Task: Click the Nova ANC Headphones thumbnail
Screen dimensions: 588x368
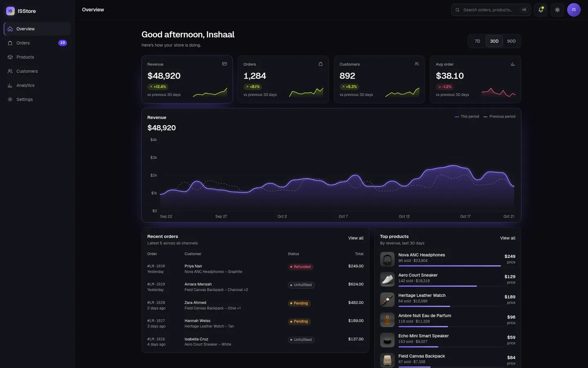Action: (387, 259)
